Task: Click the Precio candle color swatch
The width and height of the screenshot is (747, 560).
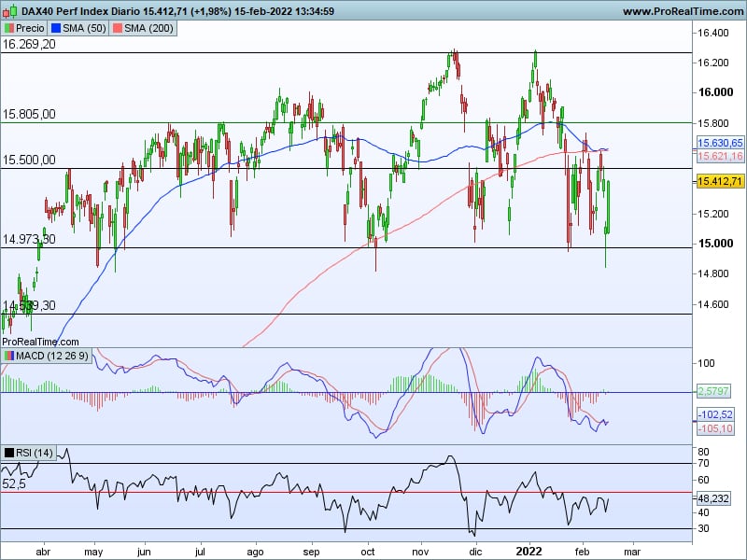Action: 9,28
